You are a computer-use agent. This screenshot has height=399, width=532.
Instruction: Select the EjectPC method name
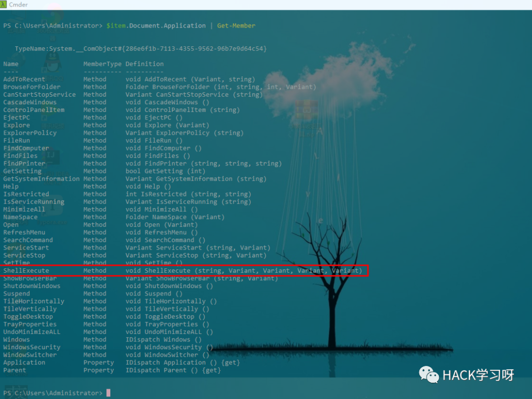[17, 117]
